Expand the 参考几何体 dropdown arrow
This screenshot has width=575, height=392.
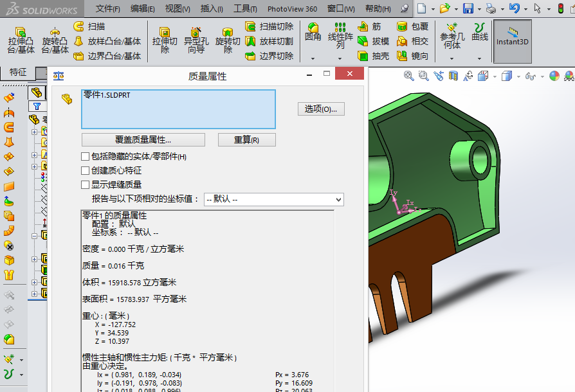click(x=452, y=58)
